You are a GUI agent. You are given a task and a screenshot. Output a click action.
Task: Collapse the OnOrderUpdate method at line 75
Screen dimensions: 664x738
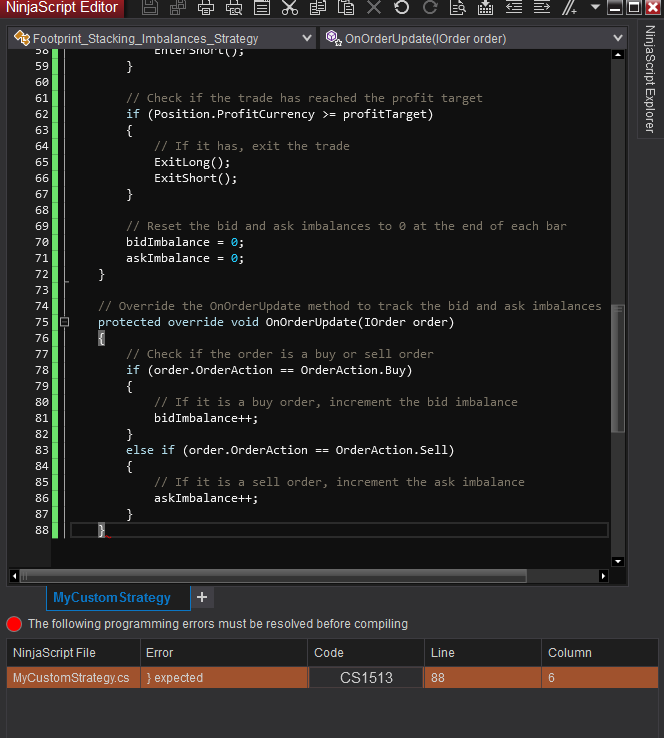(65, 322)
